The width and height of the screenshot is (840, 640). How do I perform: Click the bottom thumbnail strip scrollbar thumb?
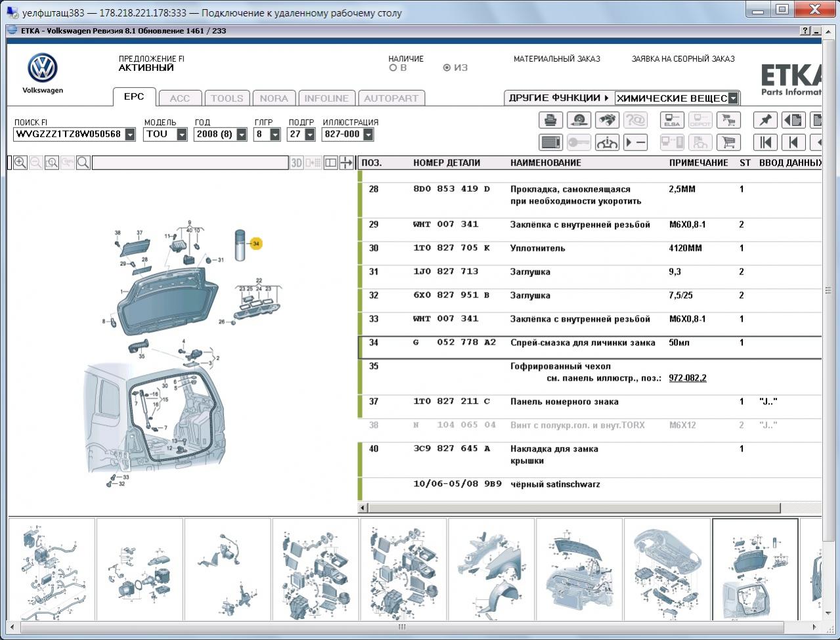click(x=403, y=627)
